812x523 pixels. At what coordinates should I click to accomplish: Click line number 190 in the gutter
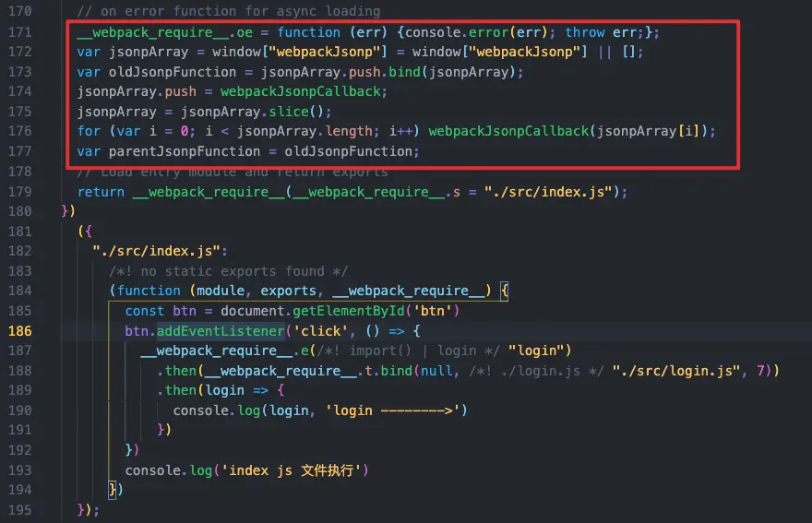(x=20, y=410)
